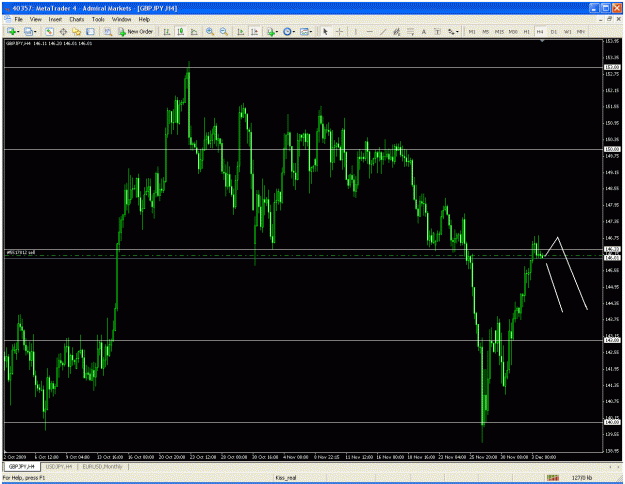
Task: Open the Profiles dropdown in toolbar
Action: point(30,31)
